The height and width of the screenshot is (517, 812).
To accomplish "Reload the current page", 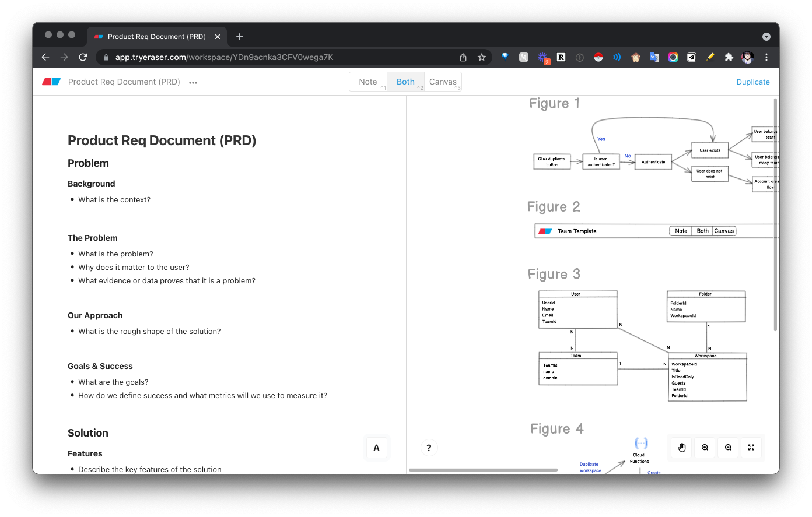I will (x=83, y=57).
